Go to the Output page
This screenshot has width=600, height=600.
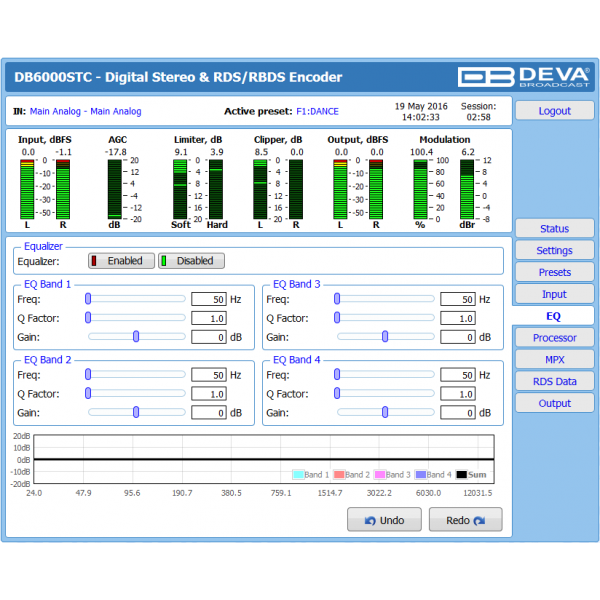click(x=554, y=403)
